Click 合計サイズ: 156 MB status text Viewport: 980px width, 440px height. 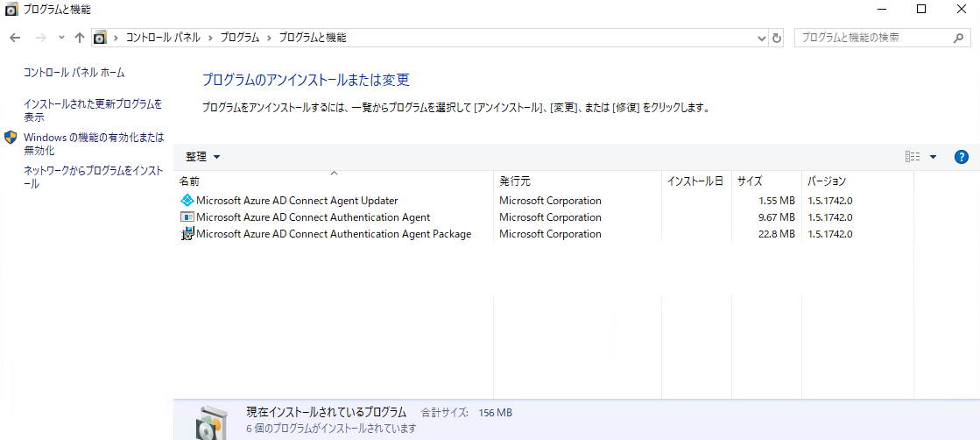tap(466, 413)
